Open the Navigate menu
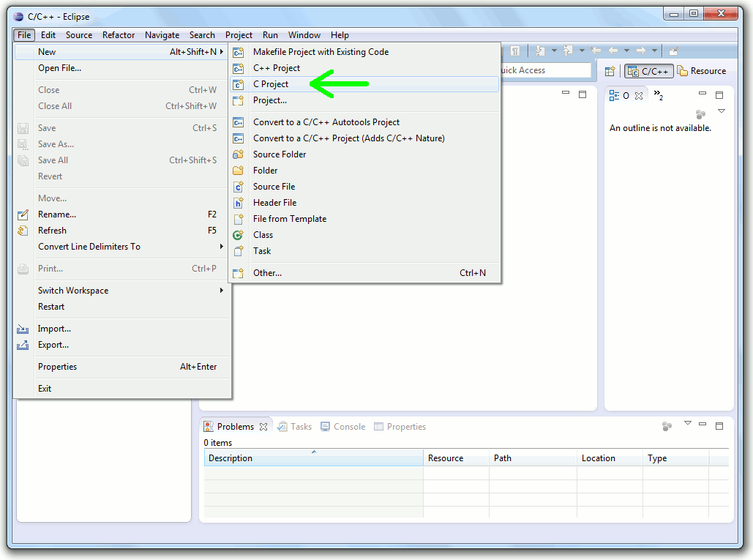The height and width of the screenshot is (560, 753). point(162,35)
